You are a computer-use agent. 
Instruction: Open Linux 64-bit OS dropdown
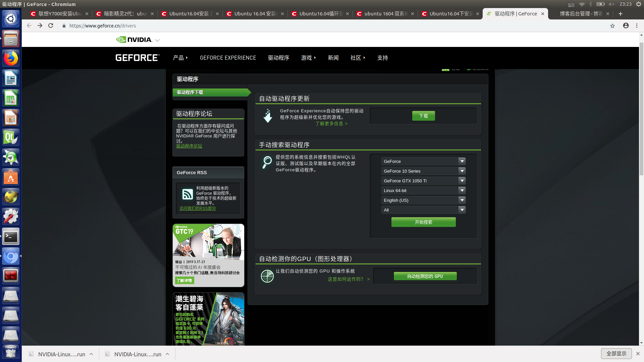(x=423, y=190)
